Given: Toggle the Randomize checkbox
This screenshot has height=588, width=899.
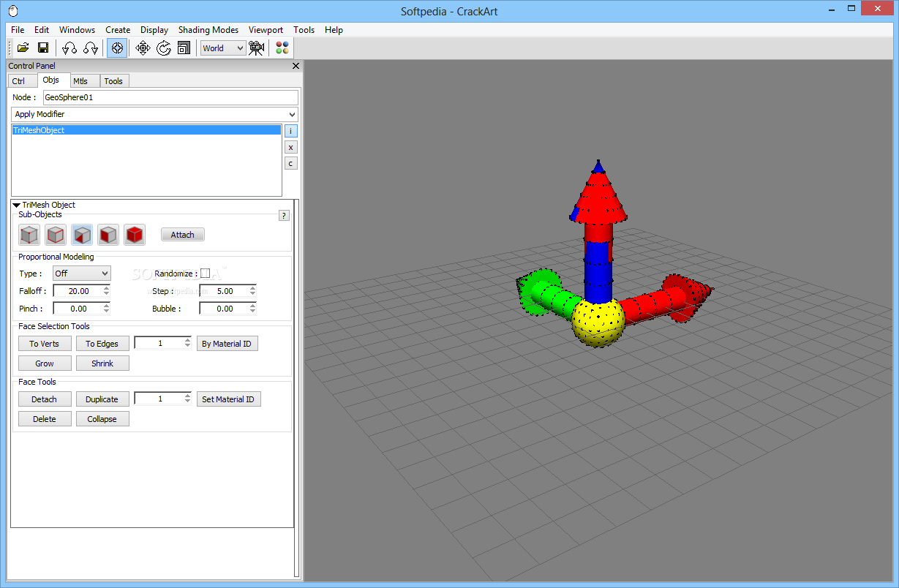Looking at the screenshot, I should pyautogui.click(x=206, y=273).
